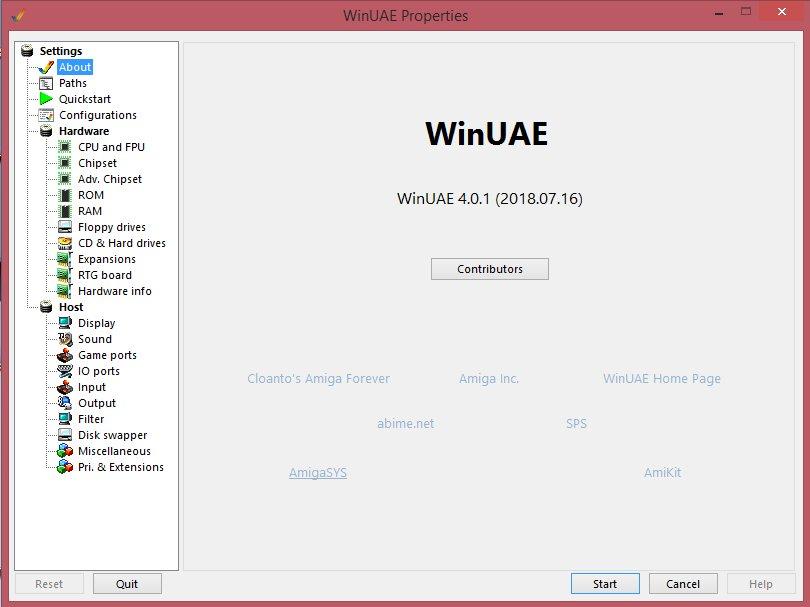The width and height of the screenshot is (810, 607).
Task: Click the Start button
Action: click(x=605, y=584)
